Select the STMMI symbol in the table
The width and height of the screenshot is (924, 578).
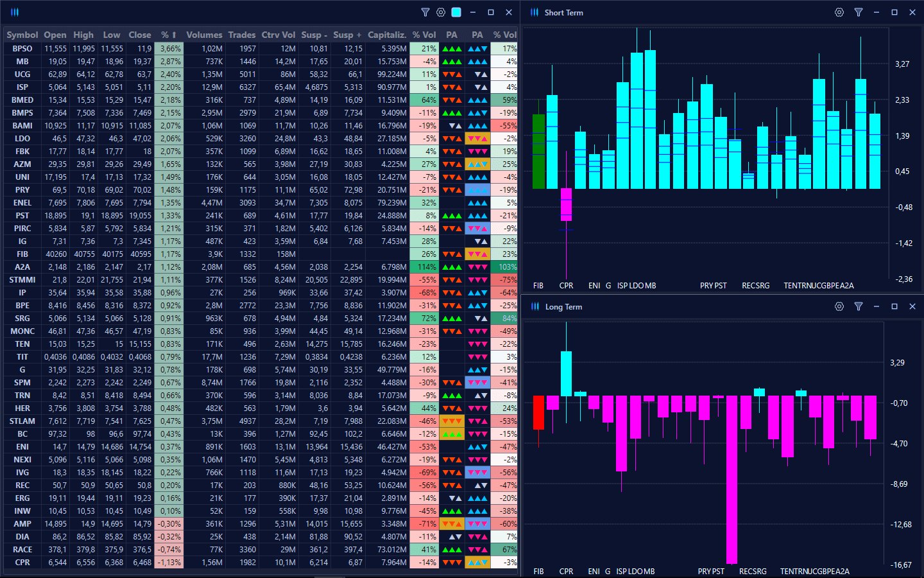tap(22, 280)
